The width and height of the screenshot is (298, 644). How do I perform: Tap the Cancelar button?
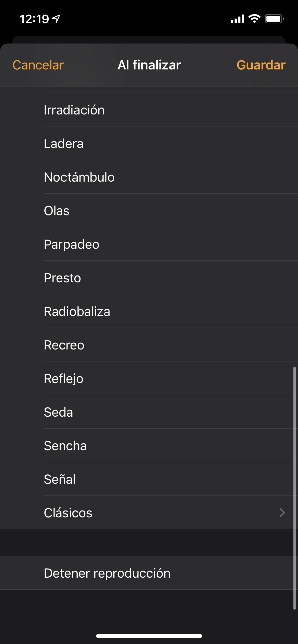tap(38, 65)
